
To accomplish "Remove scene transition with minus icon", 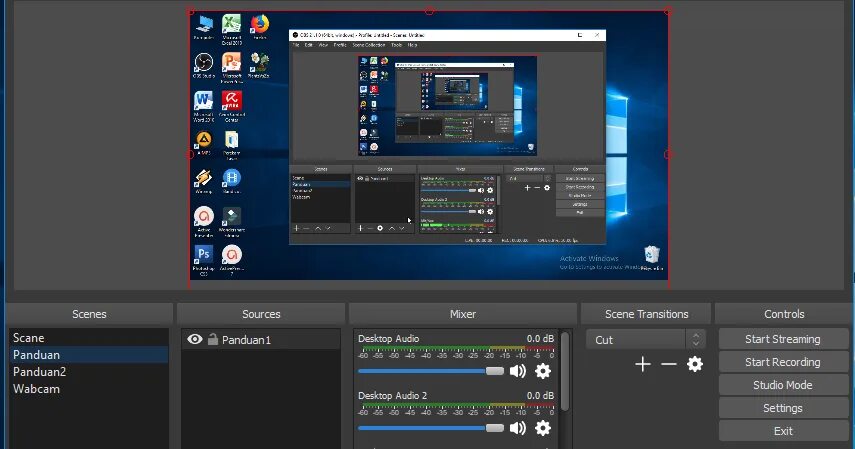I will (669, 364).
